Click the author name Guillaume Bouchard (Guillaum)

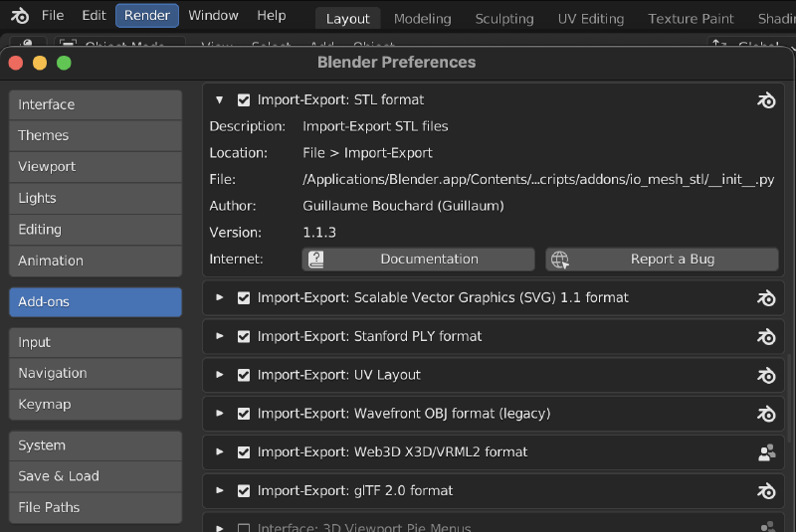coord(404,206)
